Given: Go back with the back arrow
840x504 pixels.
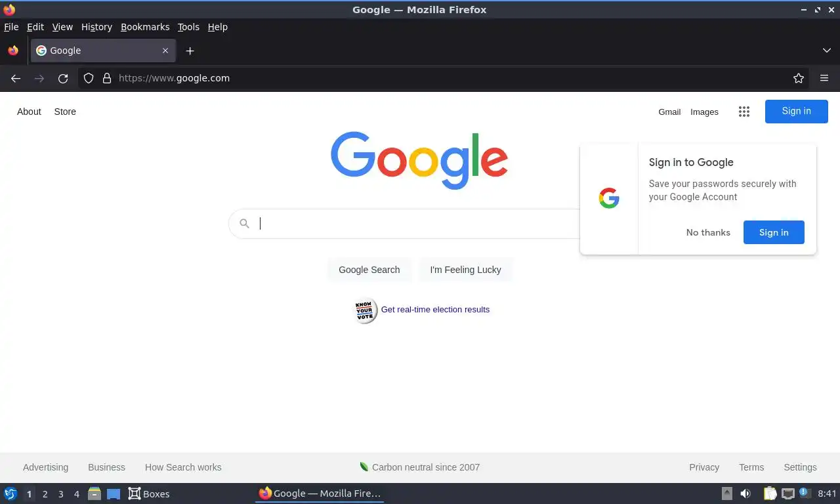Looking at the screenshot, I should click(16, 78).
